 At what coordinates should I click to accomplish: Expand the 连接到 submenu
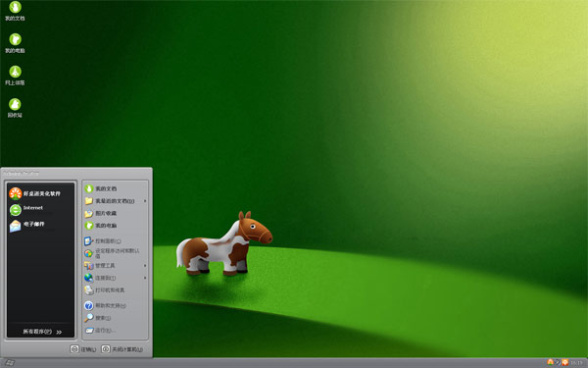[115, 278]
